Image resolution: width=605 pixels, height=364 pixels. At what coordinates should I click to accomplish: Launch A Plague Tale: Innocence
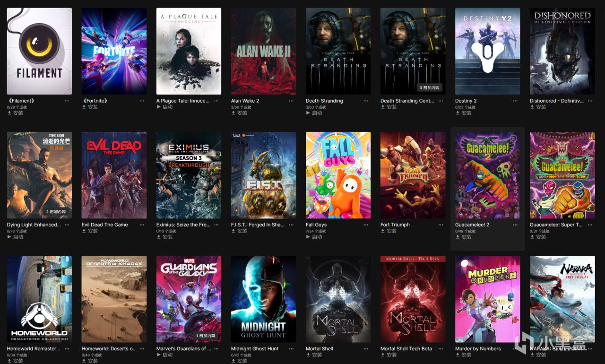pos(165,107)
